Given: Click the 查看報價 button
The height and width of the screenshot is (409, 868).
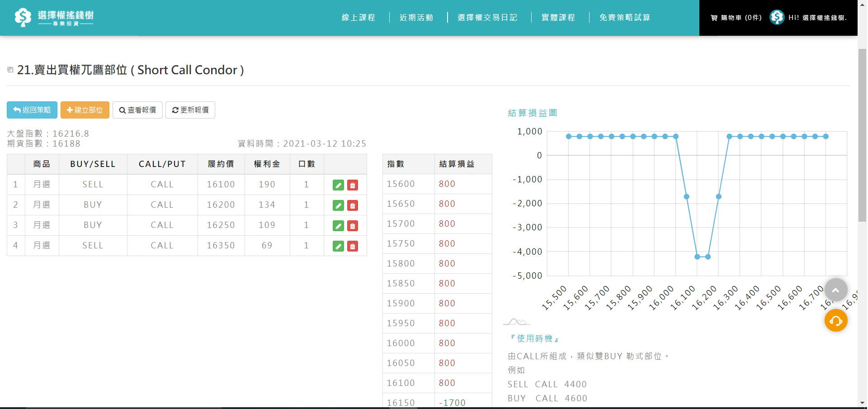Looking at the screenshot, I should [x=137, y=110].
